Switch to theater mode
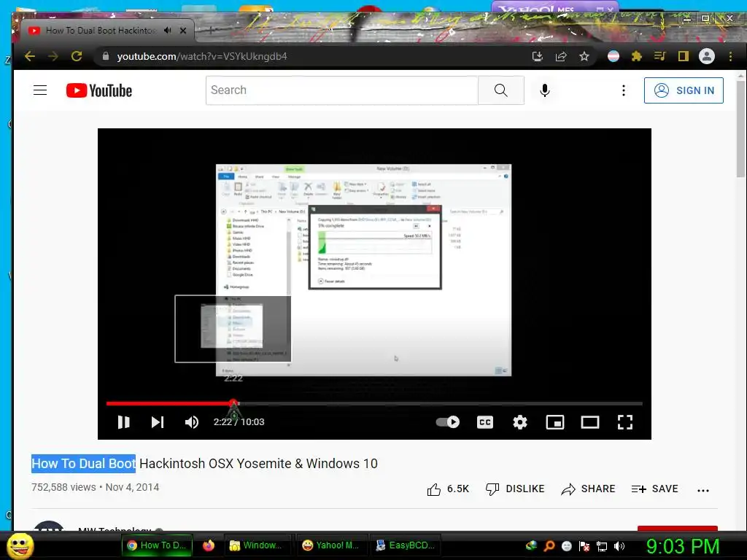 point(589,422)
